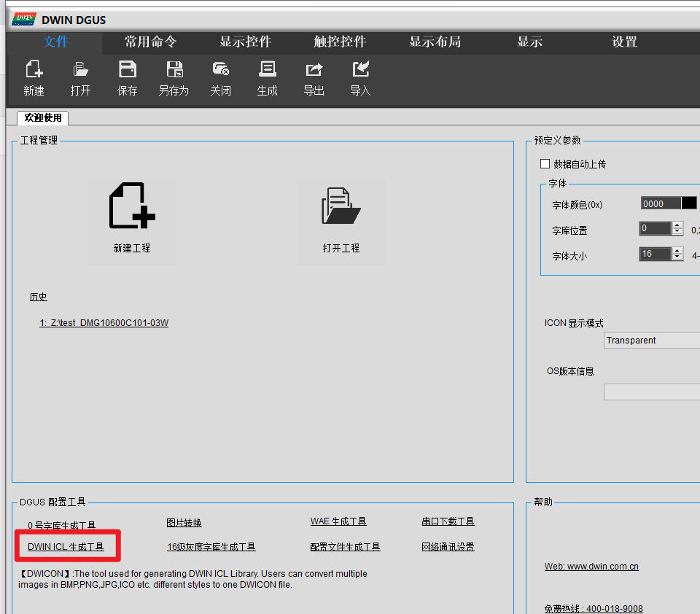This screenshot has width=700, height=614.
Task: Switch to the 显示布局 ribbon tab
Action: coord(435,42)
